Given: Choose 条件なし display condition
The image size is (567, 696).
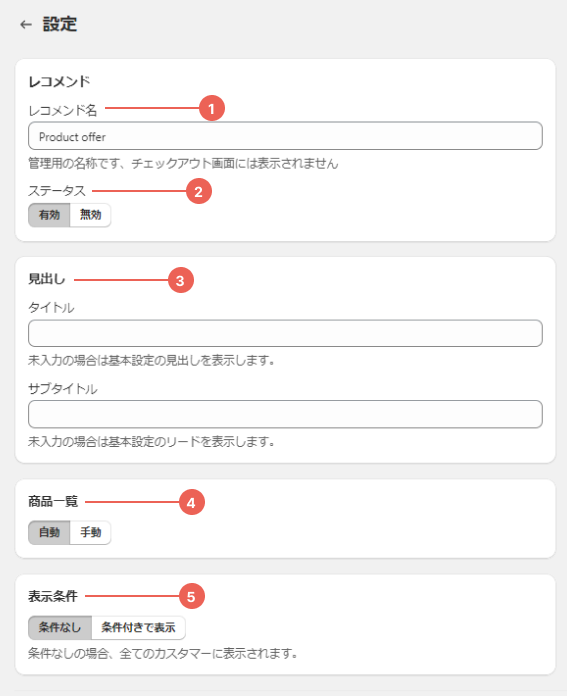Looking at the screenshot, I should [x=60, y=627].
